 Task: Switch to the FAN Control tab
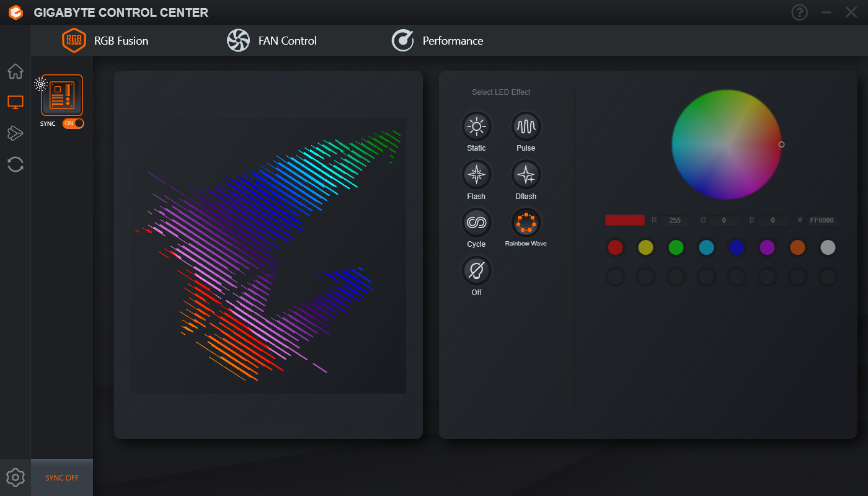[272, 41]
